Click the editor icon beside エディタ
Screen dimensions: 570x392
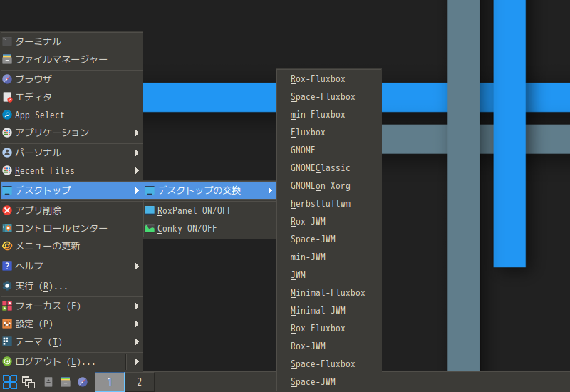point(7,97)
